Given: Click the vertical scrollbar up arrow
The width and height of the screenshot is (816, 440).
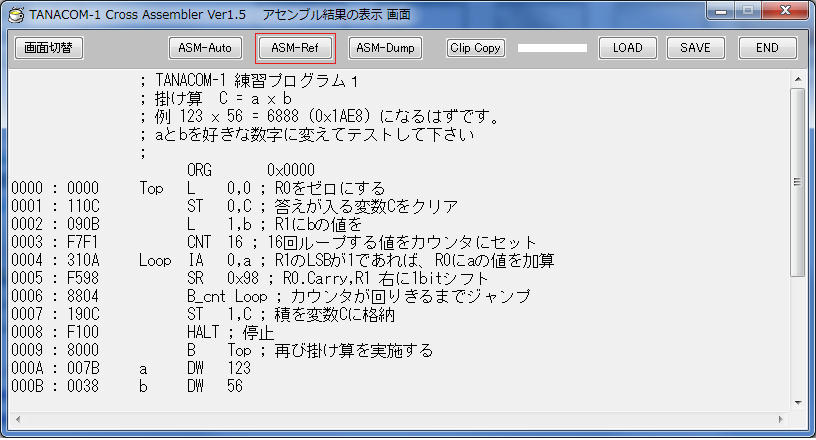Looking at the screenshot, I should pyautogui.click(x=798, y=79).
